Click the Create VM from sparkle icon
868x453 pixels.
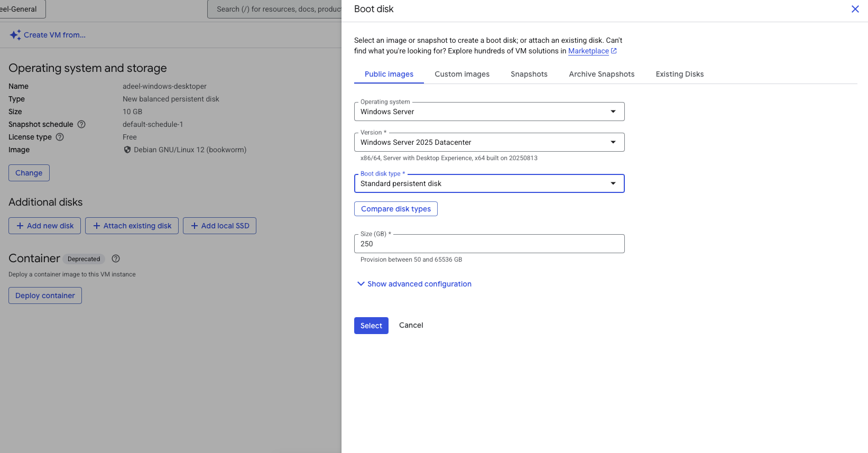coord(15,35)
